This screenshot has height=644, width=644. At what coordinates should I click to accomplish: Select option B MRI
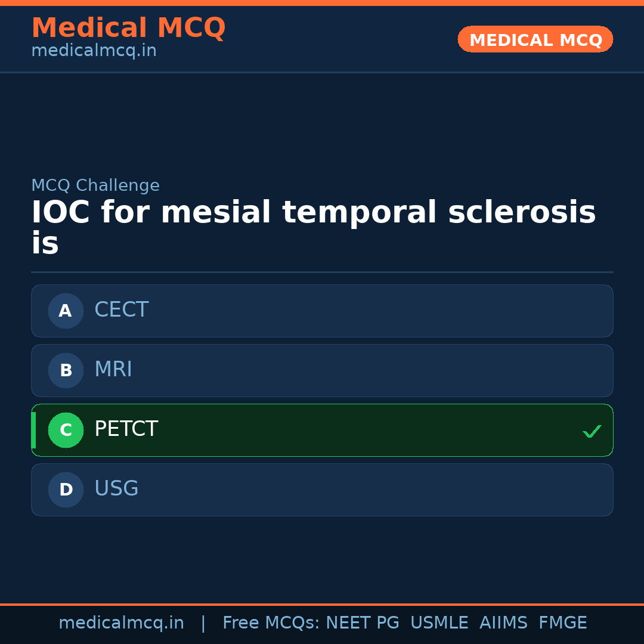[322, 370]
